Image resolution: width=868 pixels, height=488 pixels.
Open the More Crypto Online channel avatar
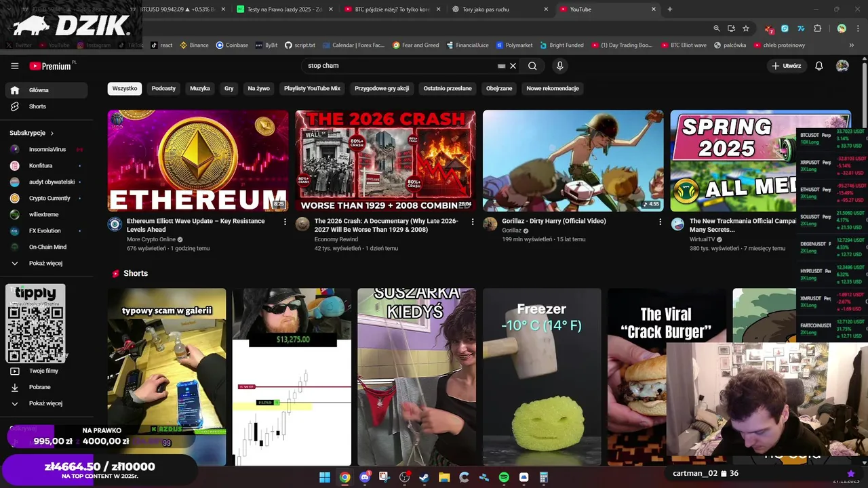(115, 224)
